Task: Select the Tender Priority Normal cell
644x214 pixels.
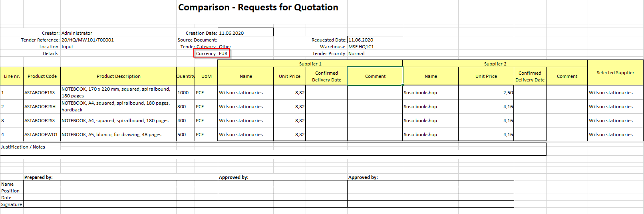Action: pyautogui.click(x=356, y=53)
